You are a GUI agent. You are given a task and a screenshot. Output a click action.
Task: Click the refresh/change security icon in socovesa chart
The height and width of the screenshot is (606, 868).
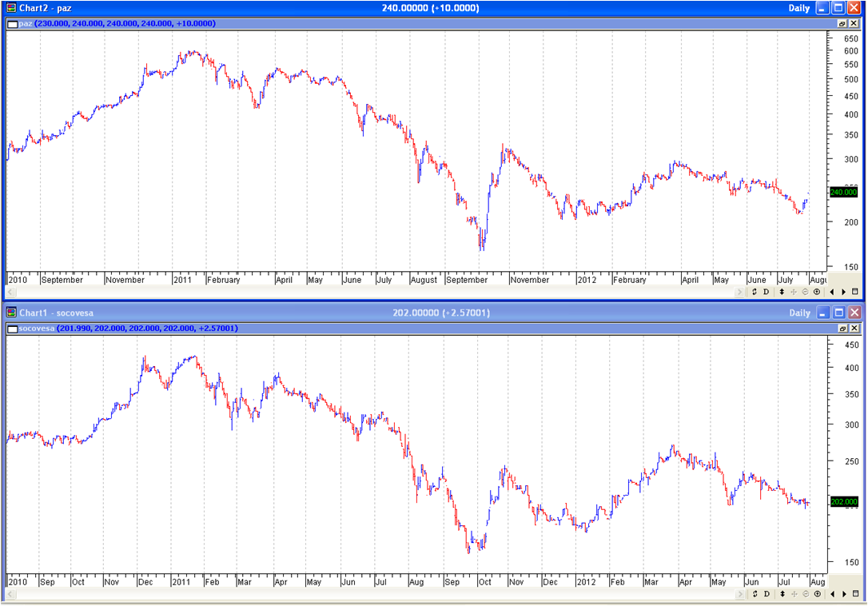tap(754, 594)
